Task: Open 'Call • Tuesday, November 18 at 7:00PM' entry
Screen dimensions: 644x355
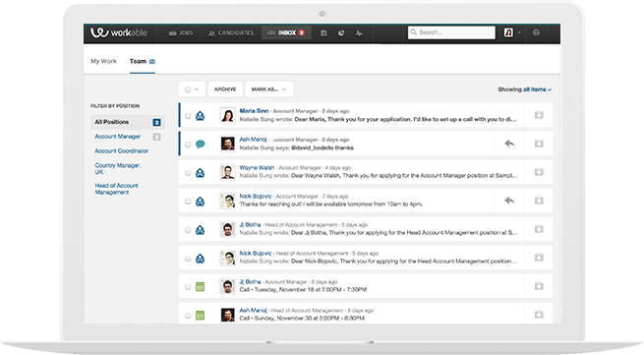Action: click(303, 290)
